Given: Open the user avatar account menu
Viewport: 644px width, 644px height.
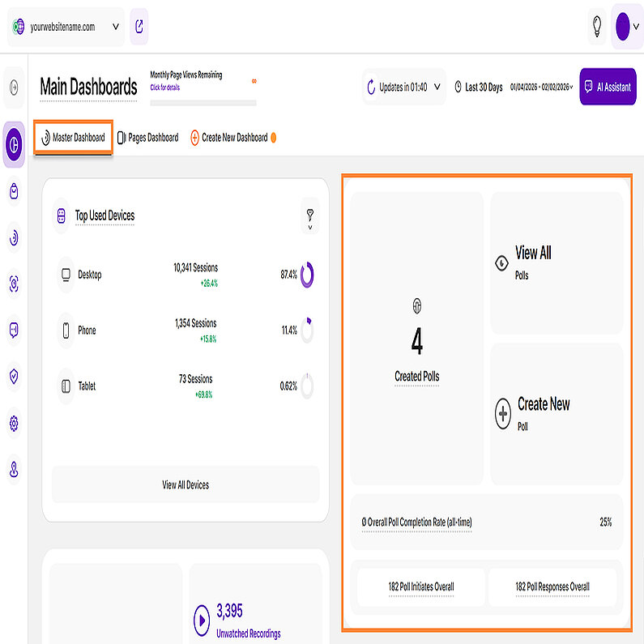Looking at the screenshot, I should [627, 27].
